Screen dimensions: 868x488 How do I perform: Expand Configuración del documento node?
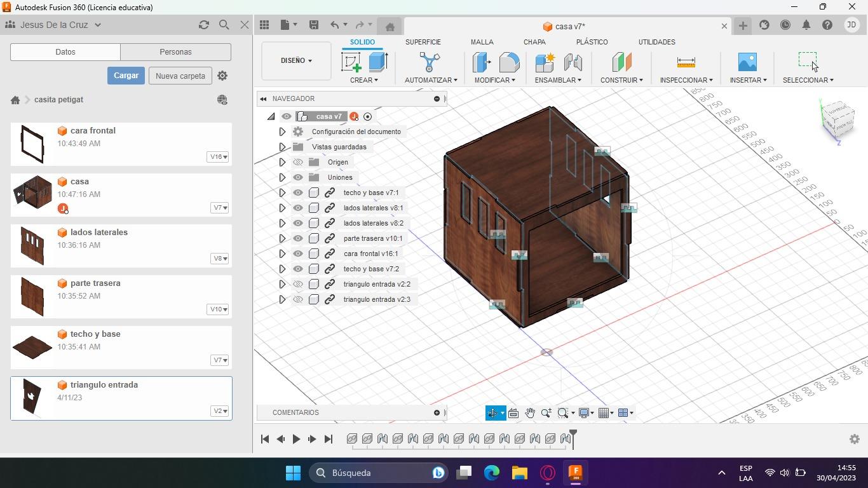(x=282, y=132)
